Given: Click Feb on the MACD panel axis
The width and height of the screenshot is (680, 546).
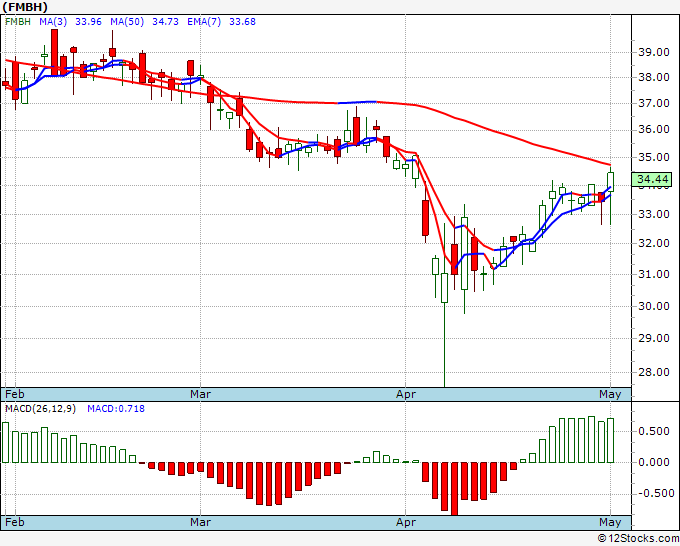Looking at the screenshot, I should (15, 522).
